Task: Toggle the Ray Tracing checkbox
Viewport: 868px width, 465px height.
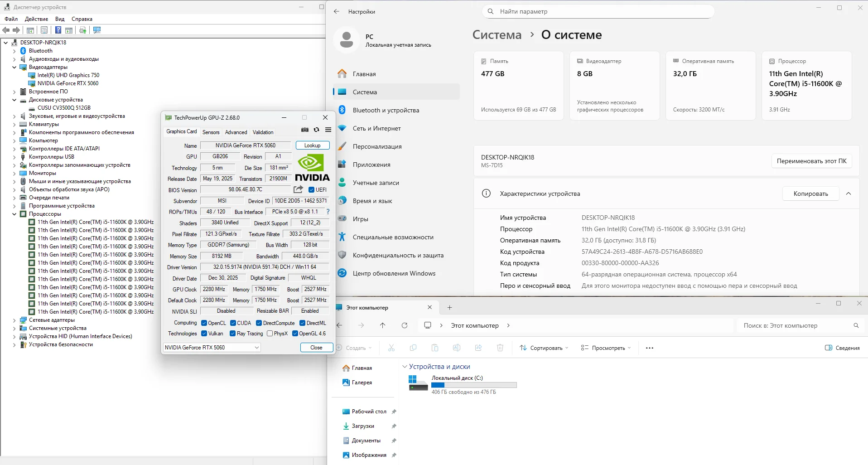Action: pyautogui.click(x=232, y=334)
